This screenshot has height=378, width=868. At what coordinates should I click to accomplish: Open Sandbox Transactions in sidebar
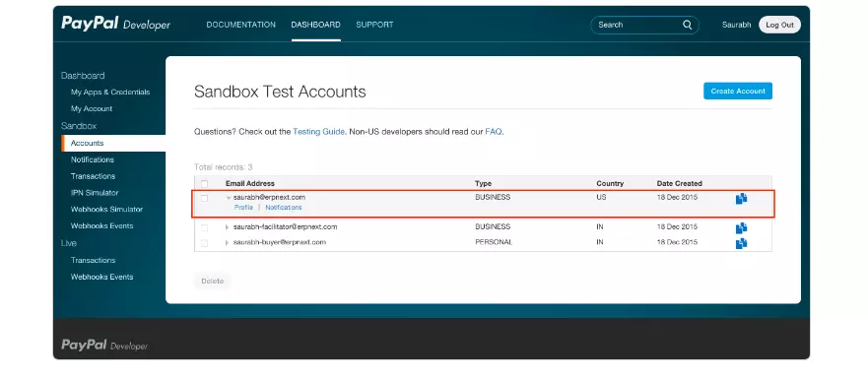pyautogui.click(x=93, y=176)
